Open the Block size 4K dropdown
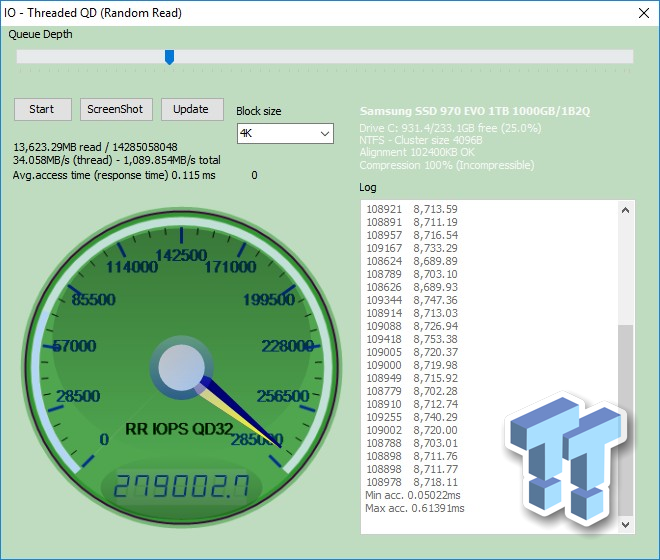 [x=285, y=133]
